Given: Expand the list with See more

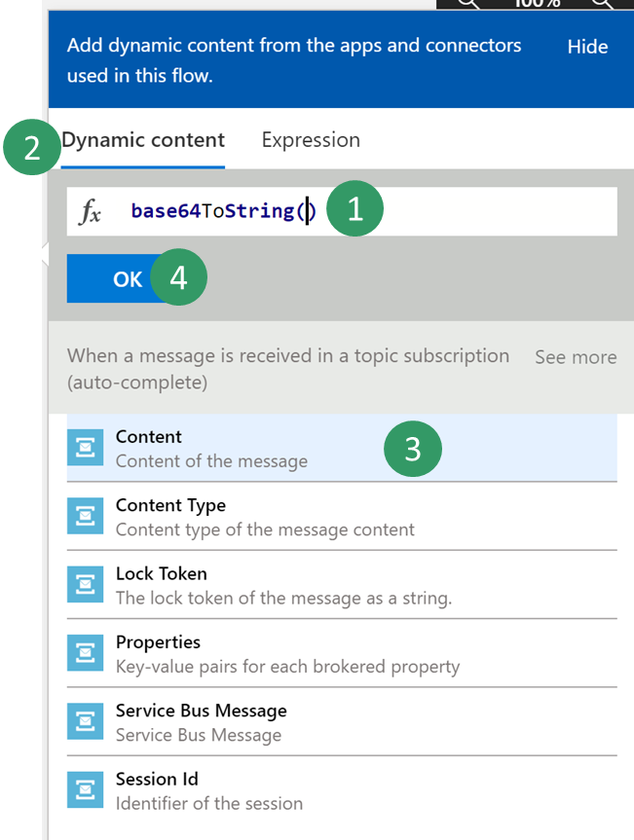Looking at the screenshot, I should (575, 357).
